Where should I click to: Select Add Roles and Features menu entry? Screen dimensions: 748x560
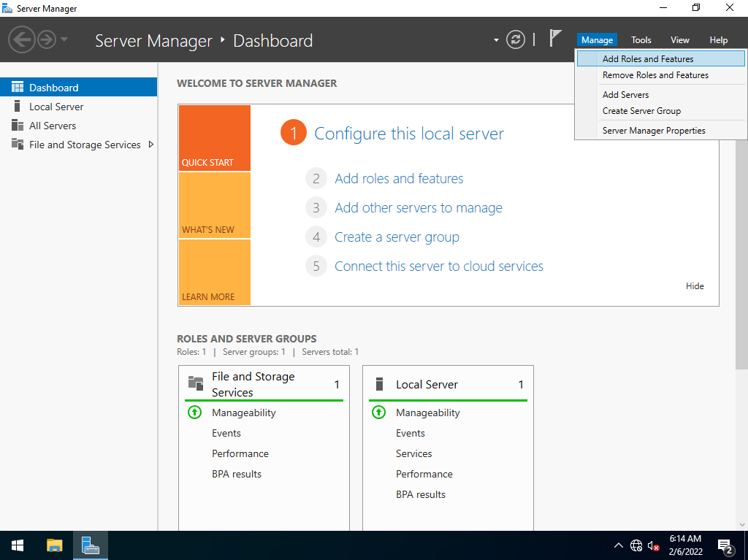coord(660,58)
